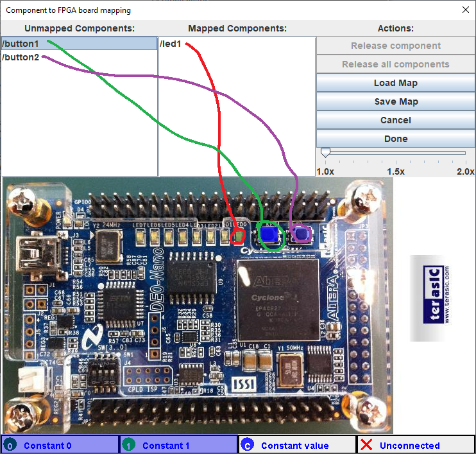The image size is (476, 454).
Task: Click the Constant 1 circle icon
Action: coord(128,445)
